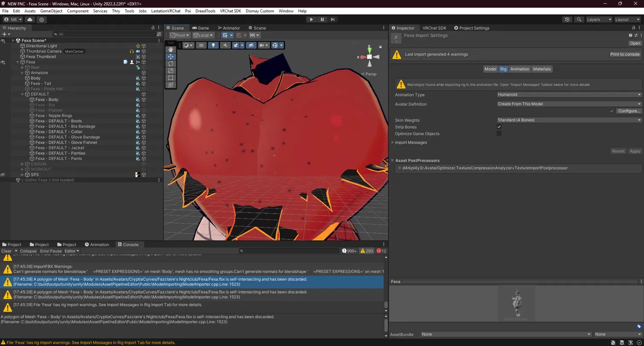
Task: Expand the CASUAL group in Hierarchy
Action: click(23, 164)
